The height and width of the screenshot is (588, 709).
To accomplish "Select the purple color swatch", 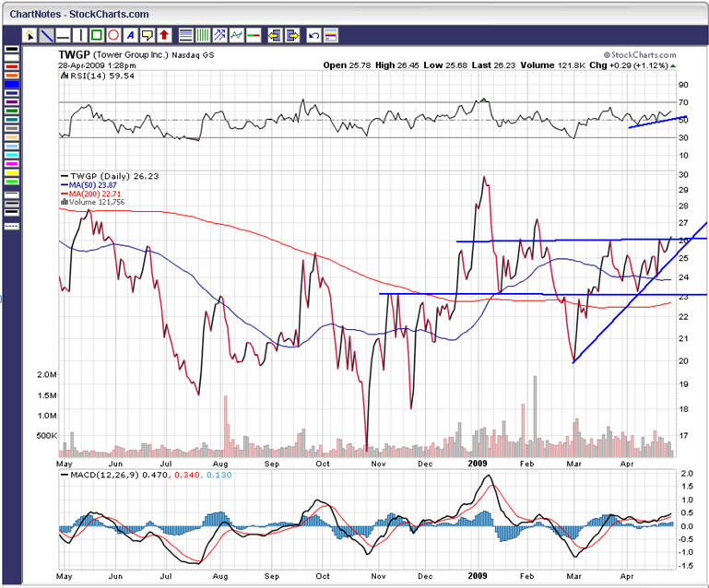I will (12, 101).
